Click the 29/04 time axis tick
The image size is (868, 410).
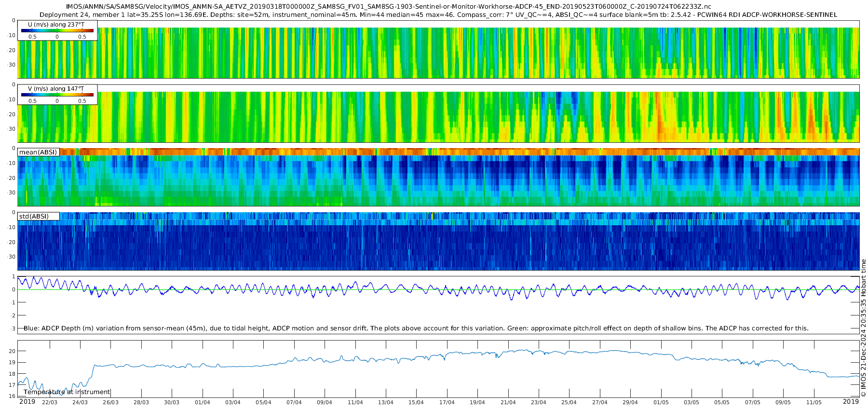pyautogui.click(x=630, y=402)
